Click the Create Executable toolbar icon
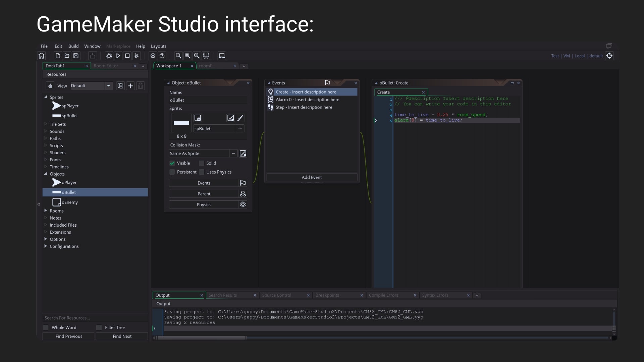 click(x=93, y=56)
